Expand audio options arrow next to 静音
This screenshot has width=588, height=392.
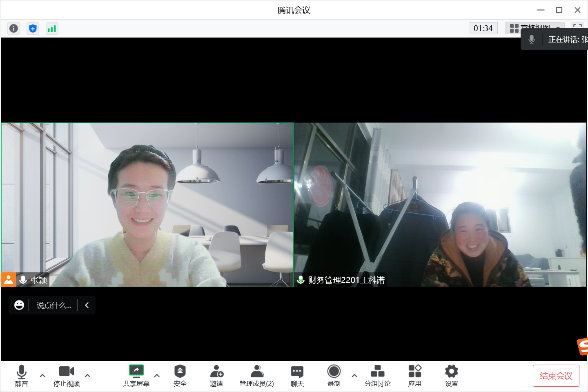click(x=42, y=376)
